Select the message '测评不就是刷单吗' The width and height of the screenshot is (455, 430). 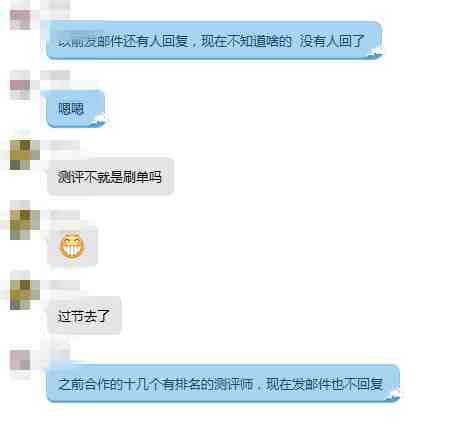(x=110, y=176)
